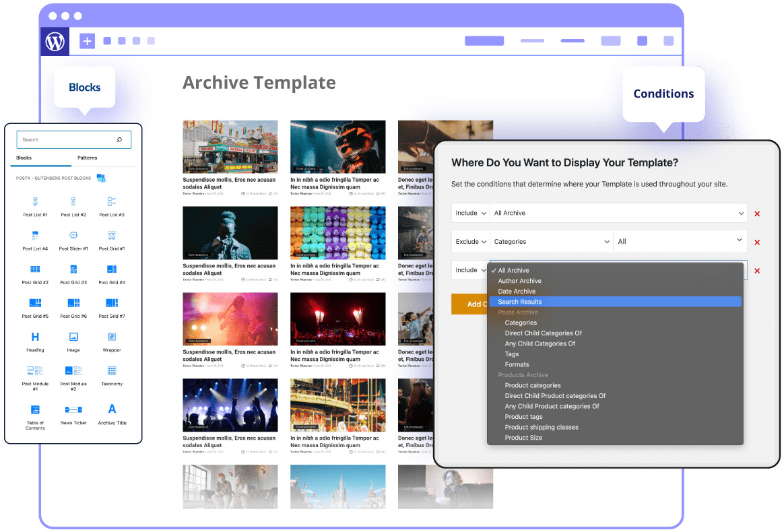Select the checked All Archive option
The image size is (784, 532).
pos(615,271)
